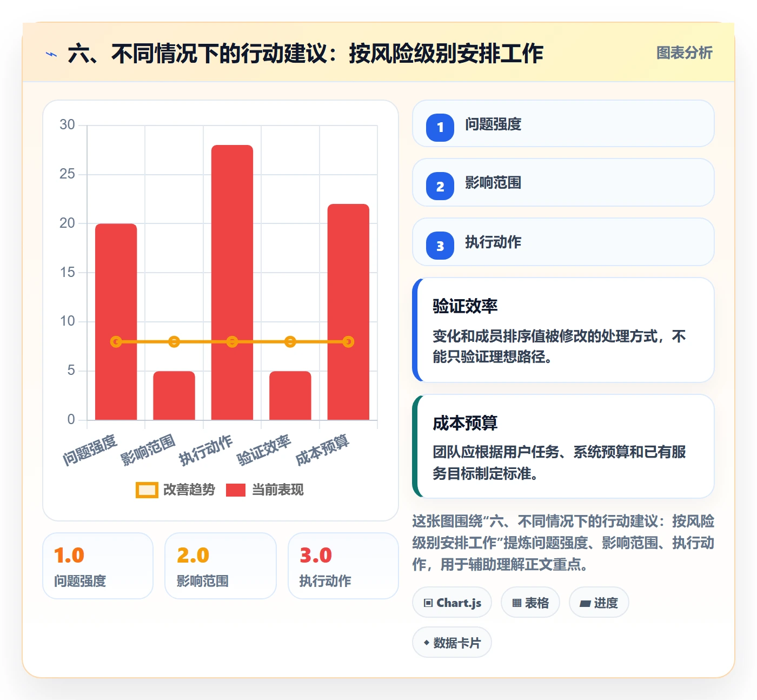Open the 验证效率 card
Image resolution: width=757 pixels, height=700 pixels.
[x=563, y=330]
